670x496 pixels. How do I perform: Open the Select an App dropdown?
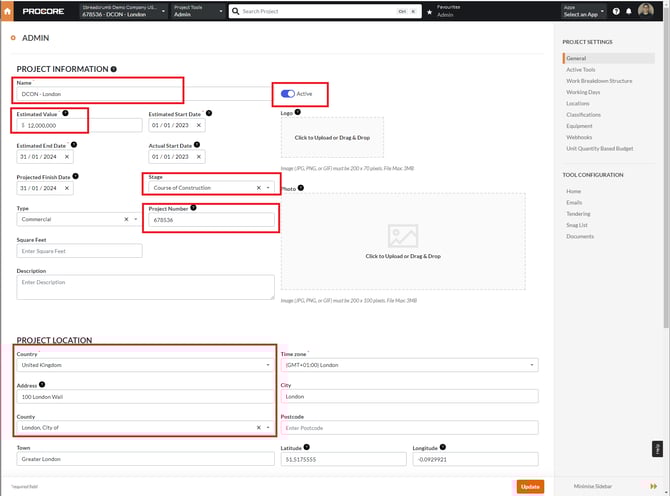584,11
